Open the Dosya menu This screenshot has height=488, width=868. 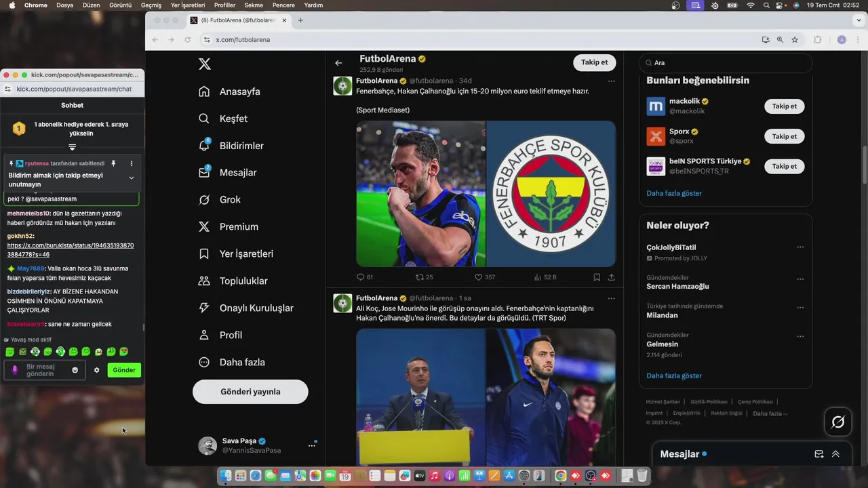click(65, 5)
